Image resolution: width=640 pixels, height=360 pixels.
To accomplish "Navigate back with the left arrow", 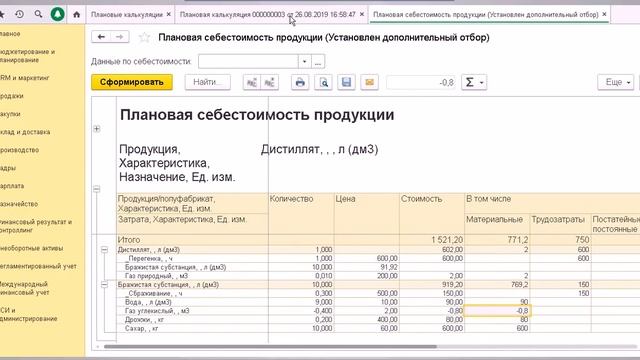I will tap(101, 37).
